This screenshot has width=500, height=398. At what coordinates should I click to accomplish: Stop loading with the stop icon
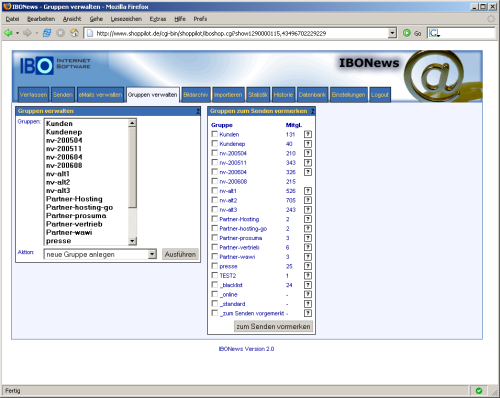[x=60, y=33]
